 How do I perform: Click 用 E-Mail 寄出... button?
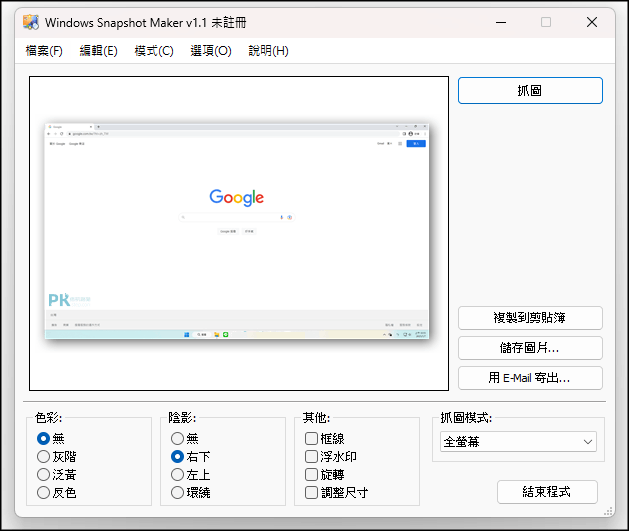click(x=530, y=378)
